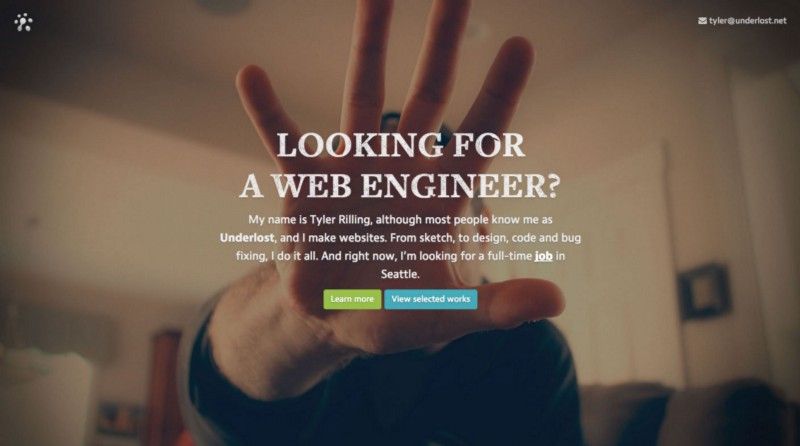This screenshot has width=800, height=446.
Task: Follow the underlined job link
Action: coord(543,256)
